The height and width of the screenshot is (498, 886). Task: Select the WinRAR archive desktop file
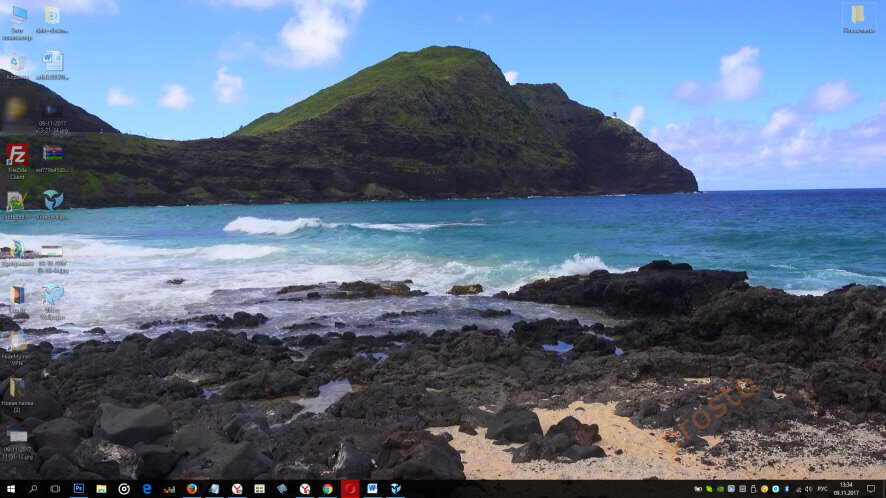coord(52,158)
